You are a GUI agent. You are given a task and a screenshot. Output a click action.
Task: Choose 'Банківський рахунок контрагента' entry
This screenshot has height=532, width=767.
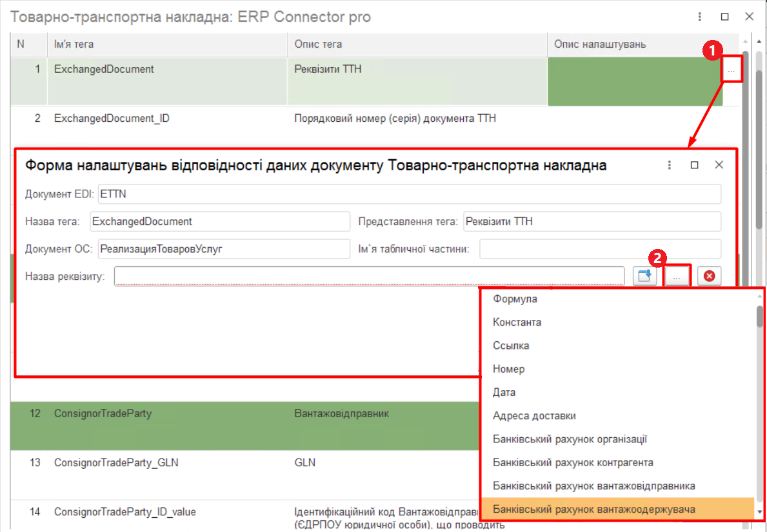tap(573, 462)
